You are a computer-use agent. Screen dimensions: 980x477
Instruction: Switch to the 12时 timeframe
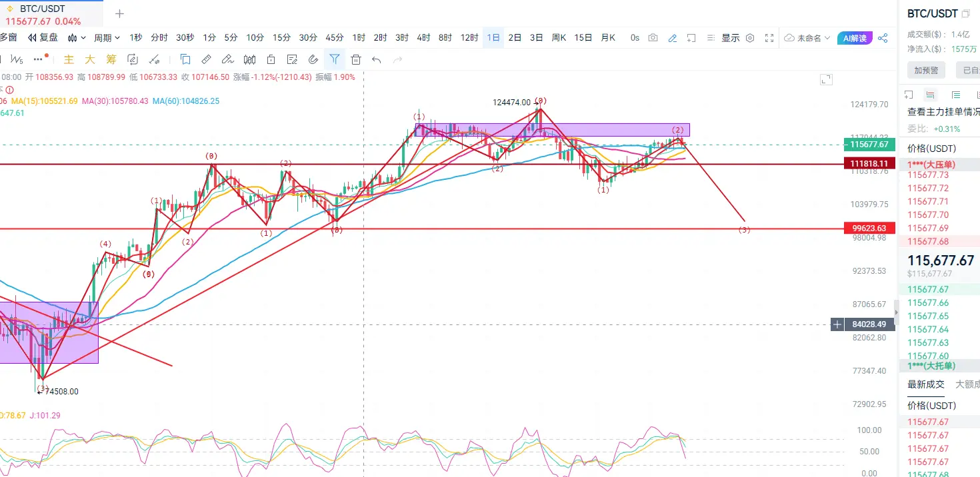(470, 38)
